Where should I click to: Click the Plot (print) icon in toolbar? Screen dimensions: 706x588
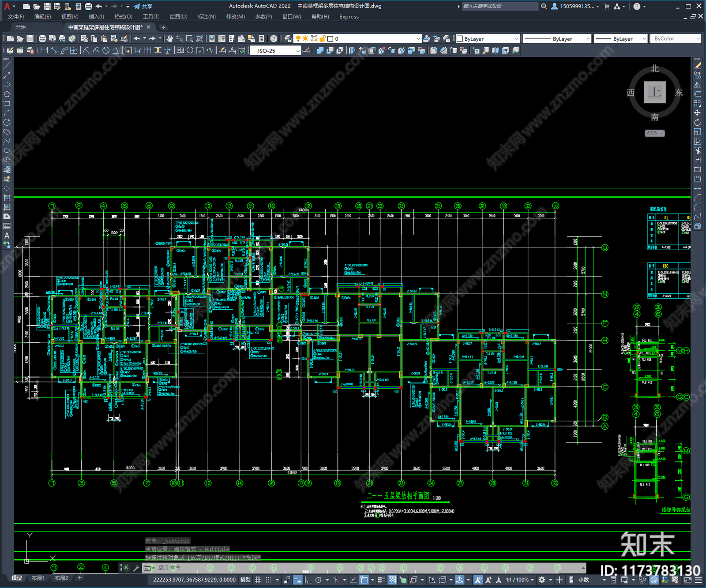point(42,39)
